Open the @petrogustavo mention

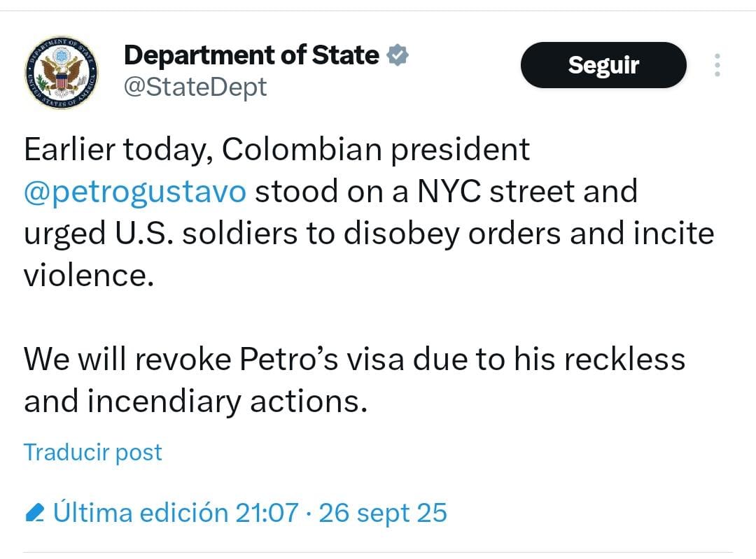tap(135, 191)
